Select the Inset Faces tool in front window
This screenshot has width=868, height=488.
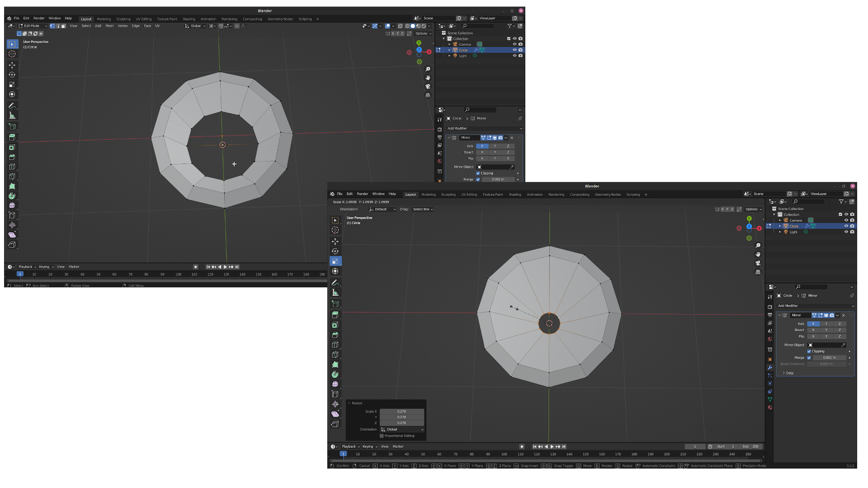335,325
